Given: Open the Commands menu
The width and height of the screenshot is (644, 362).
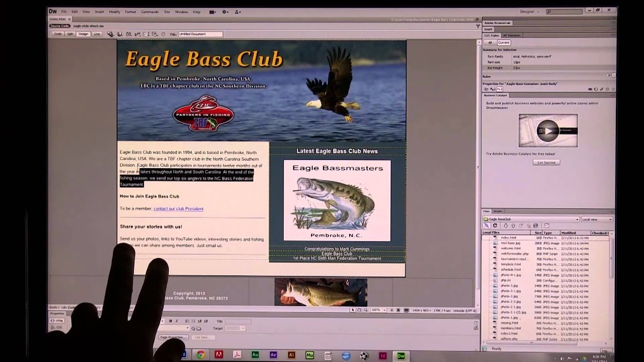Looking at the screenshot, I should point(150,12).
